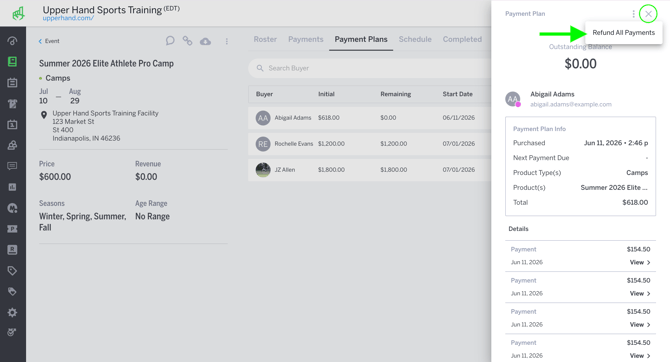Select the green events icon in sidebar
670x362 pixels.
[12, 62]
